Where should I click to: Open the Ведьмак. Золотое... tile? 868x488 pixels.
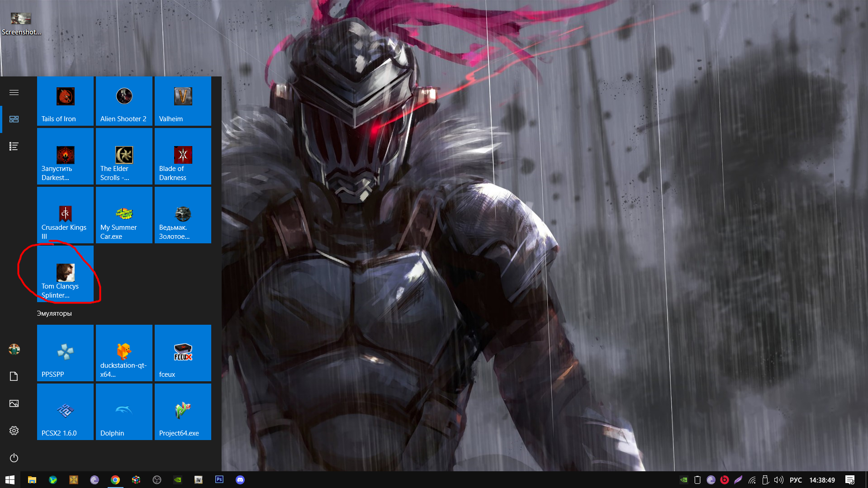[183, 215]
